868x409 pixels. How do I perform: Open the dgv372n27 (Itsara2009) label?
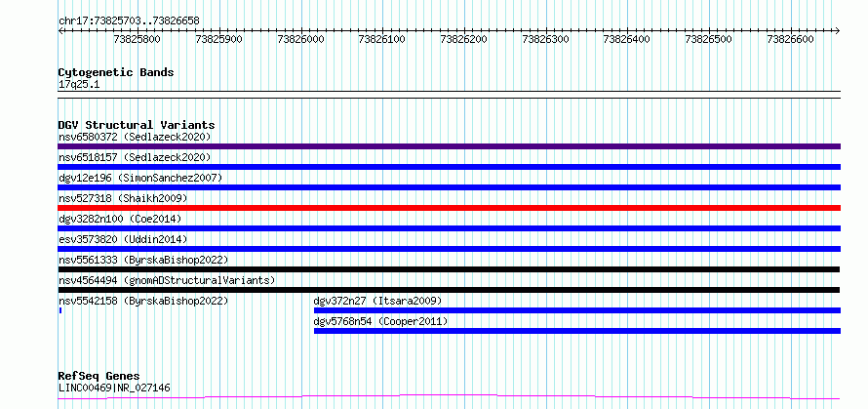(377, 301)
